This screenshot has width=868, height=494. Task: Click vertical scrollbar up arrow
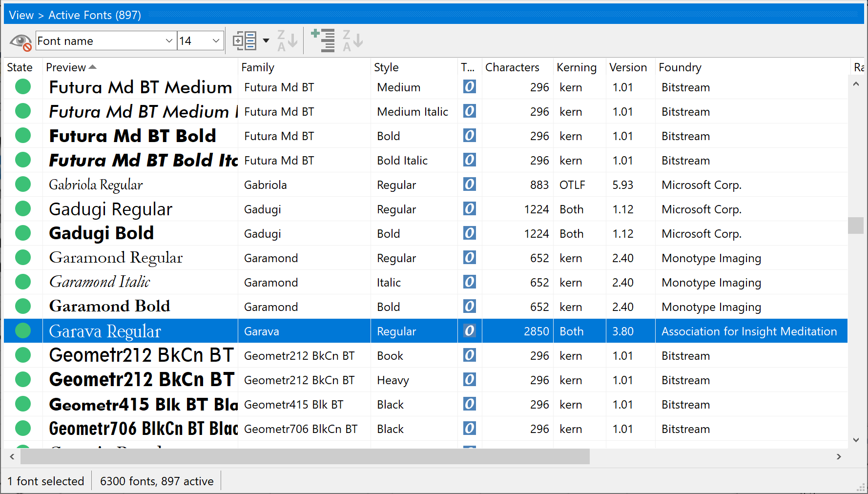tap(856, 84)
